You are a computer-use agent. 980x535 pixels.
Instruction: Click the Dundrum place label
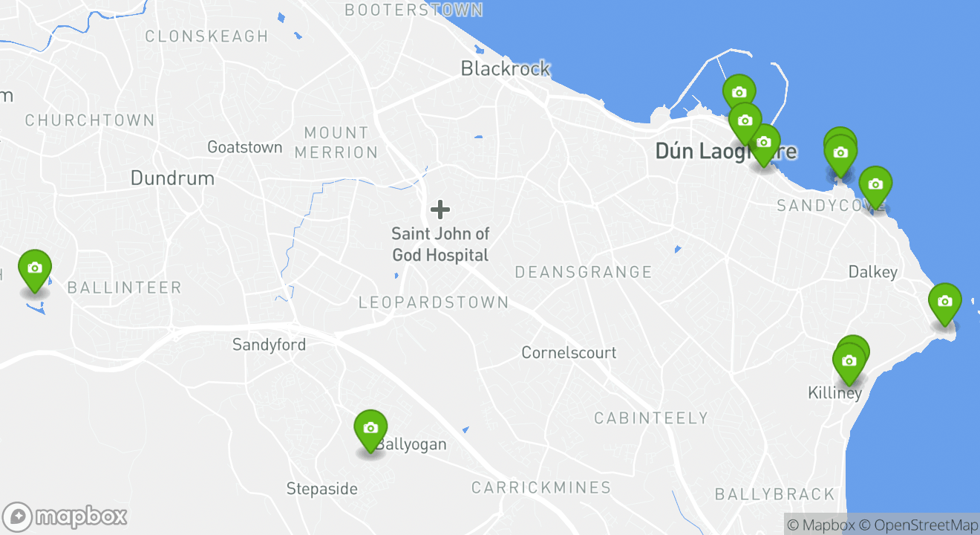172,178
